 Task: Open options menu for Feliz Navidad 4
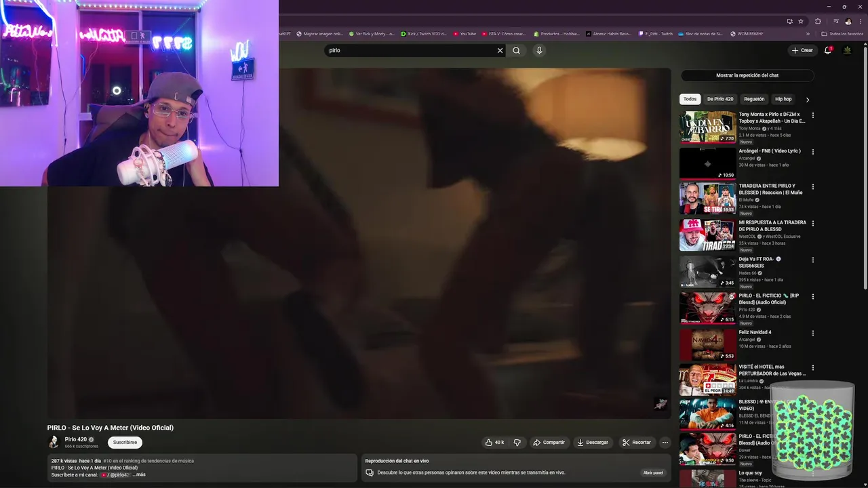pos(812,333)
